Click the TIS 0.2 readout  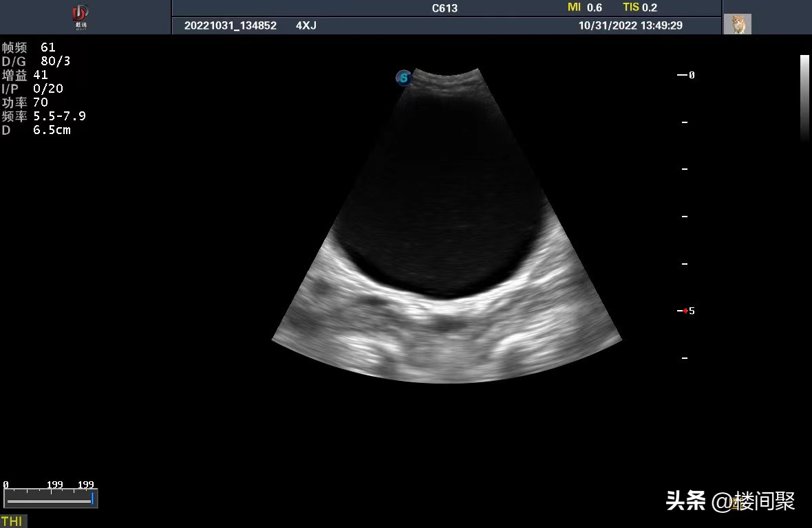coord(639,8)
